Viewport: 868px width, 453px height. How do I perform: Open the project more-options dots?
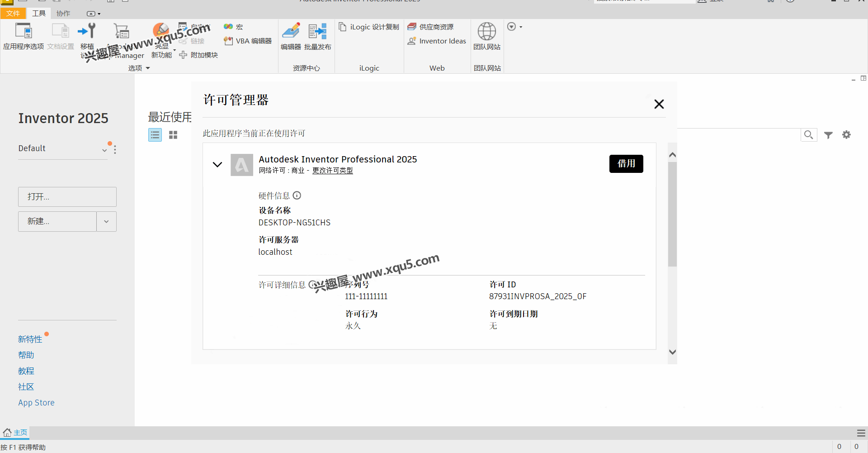pyautogui.click(x=115, y=149)
